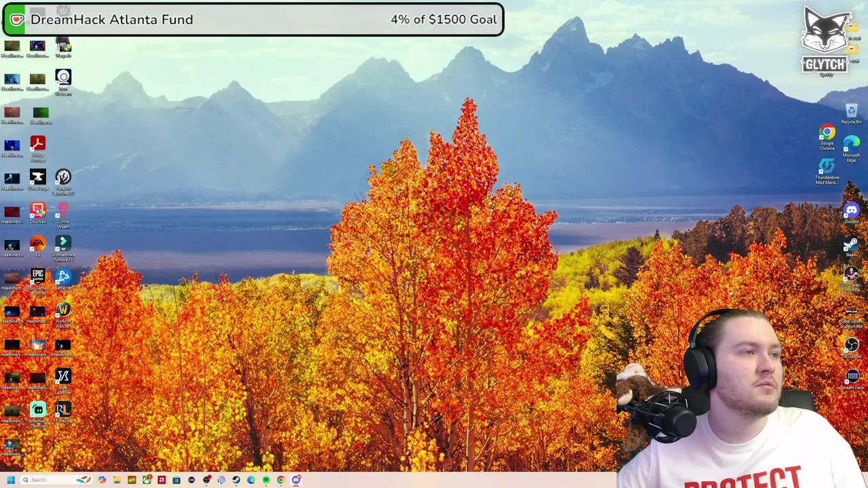Open CurseForge desktop shortcut

click(x=37, y=181)
